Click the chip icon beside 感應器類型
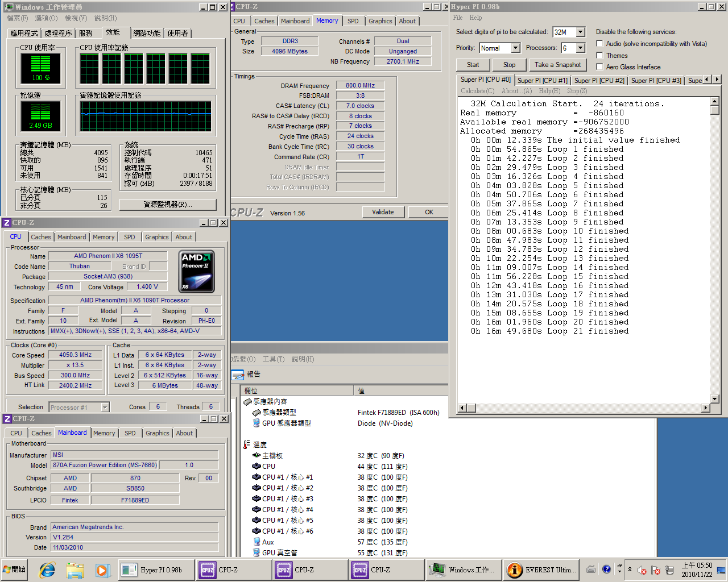This screenshot has height=582, width=728. 257,413
